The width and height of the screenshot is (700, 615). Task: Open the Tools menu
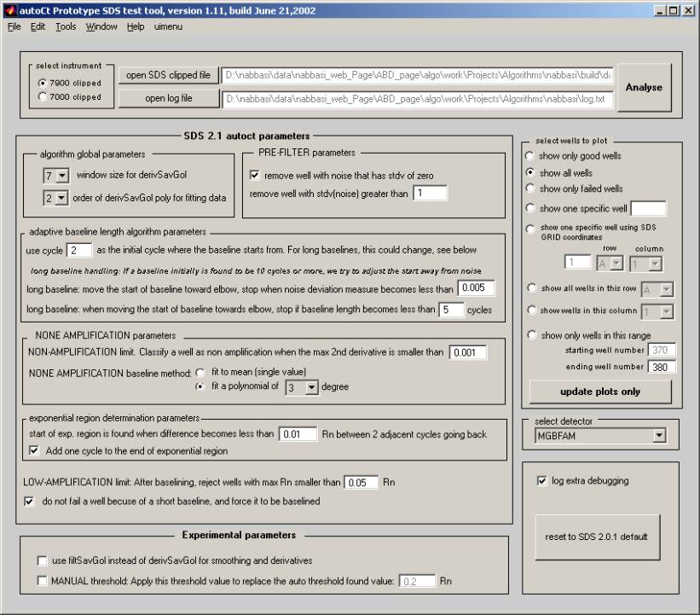[66, 26]
